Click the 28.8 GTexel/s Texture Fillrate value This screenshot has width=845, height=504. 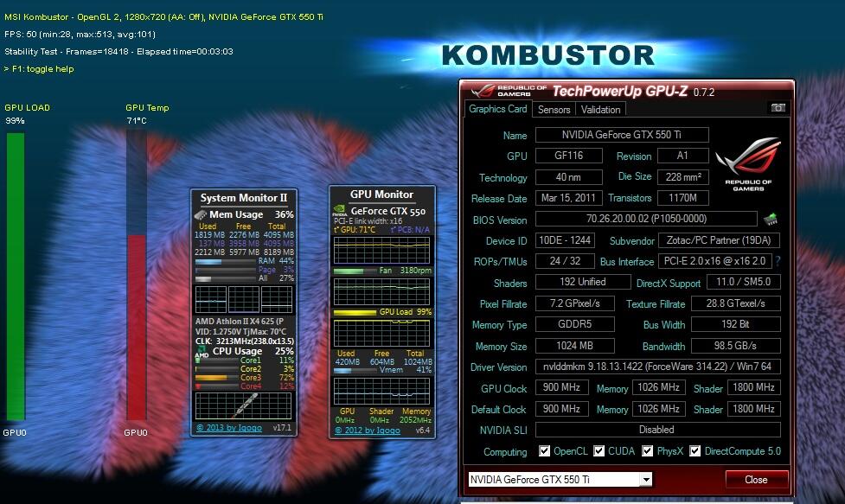[735, 303]
